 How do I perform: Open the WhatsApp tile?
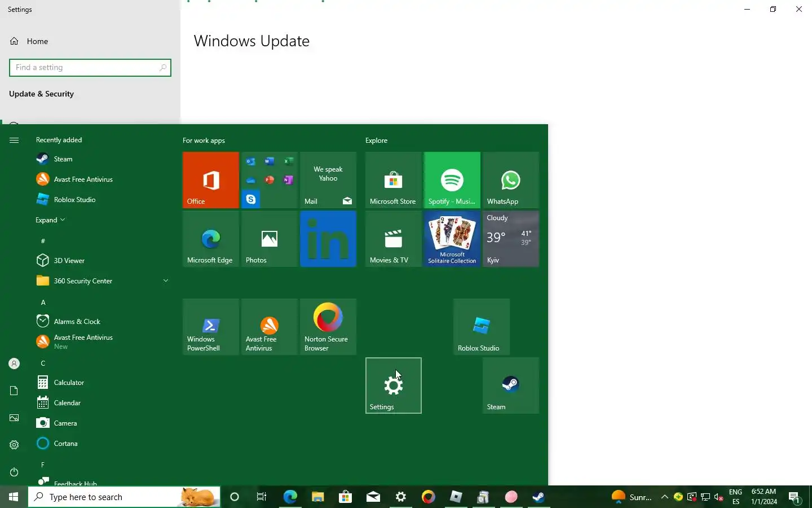click(x=511, y=180)
